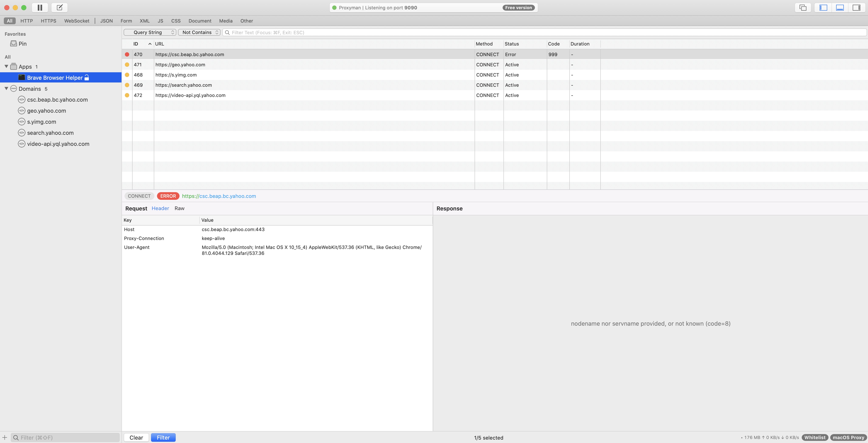Collapse the Apps tree group
Screen dimensions: 868x443
pos(6,66)
